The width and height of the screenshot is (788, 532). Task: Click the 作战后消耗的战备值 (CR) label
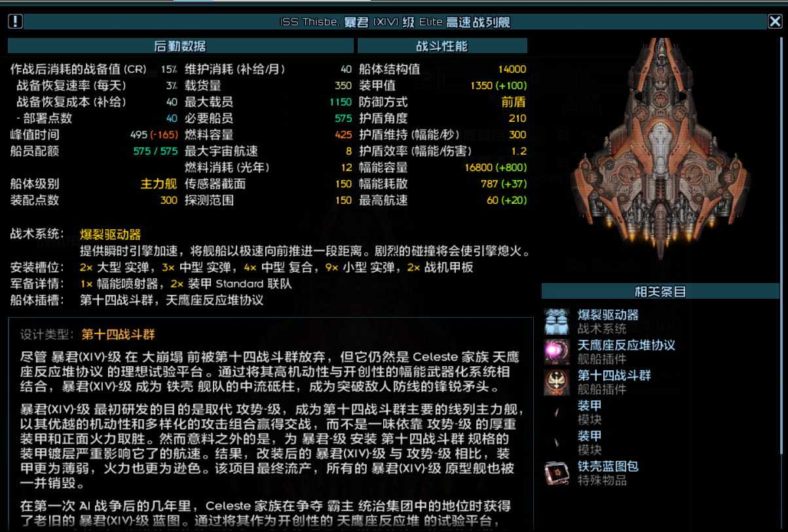(x=79, y=69)
